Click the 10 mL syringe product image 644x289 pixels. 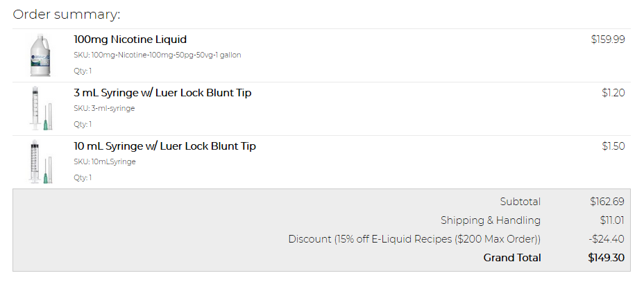click(x=40, y=161)
